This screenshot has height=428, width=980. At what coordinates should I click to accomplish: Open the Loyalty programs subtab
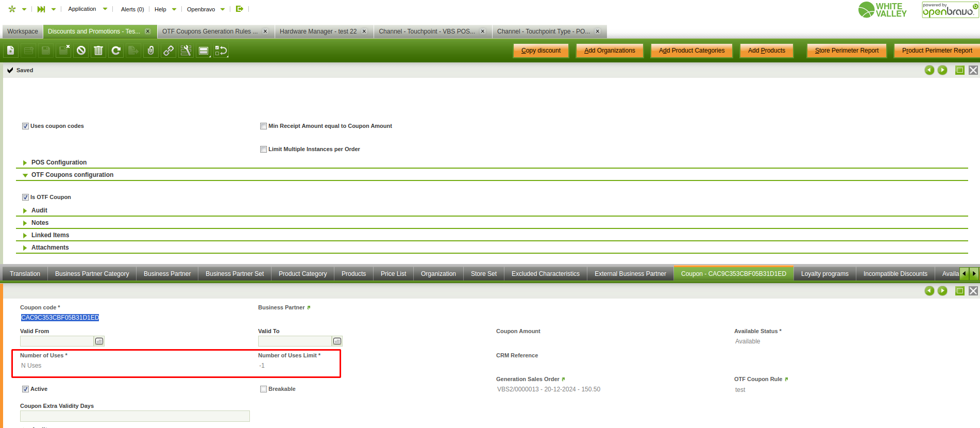pyautogui.click(x=824, y=274)
